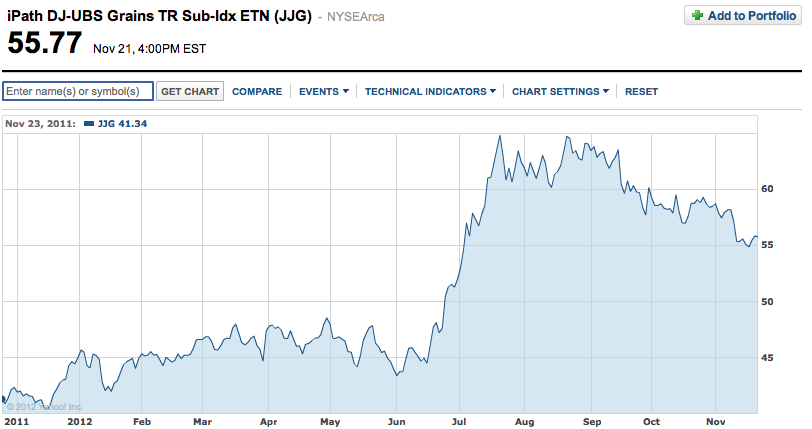This screenshot has width=812, height=429.
Task: Click the JJG blue legend color marker
Action: (89, 124)
